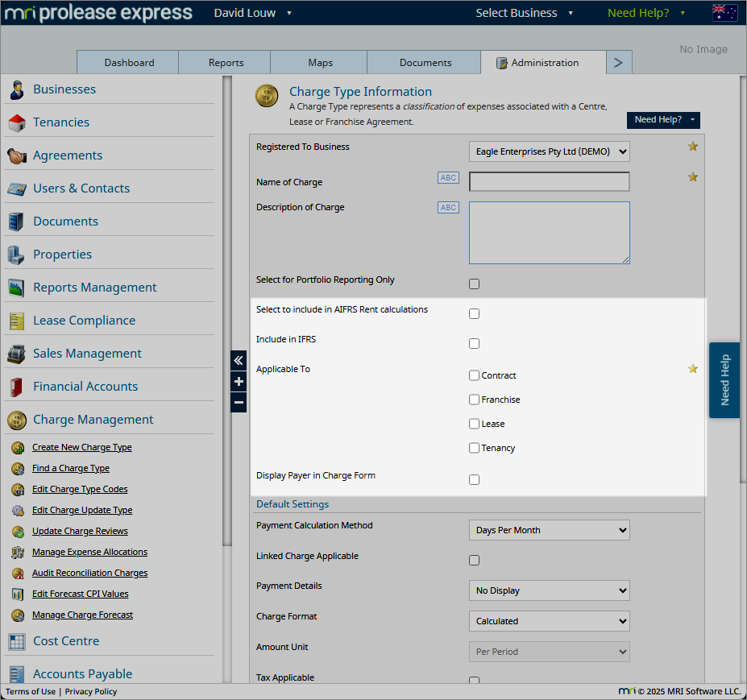The height and width of the screenshot is (700, 747).
Task: Click the Users & Contacts card icon
Action: tap(17, 189)
